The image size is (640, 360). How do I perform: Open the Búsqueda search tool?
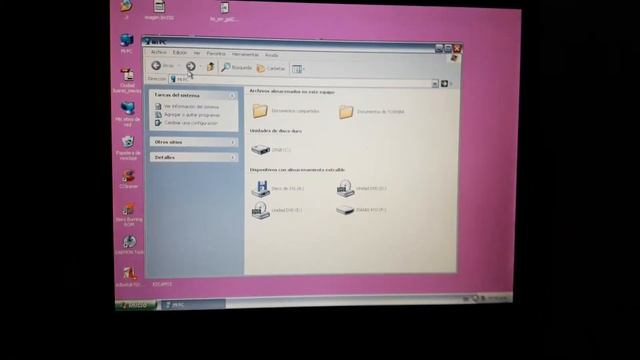click(237, 68)
